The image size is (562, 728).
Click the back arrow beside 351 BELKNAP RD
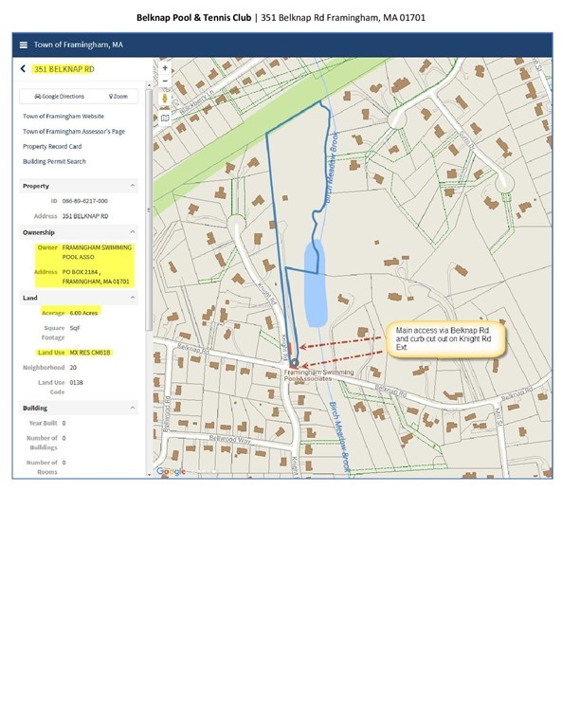pyautogui.click(x=23, y=68)
